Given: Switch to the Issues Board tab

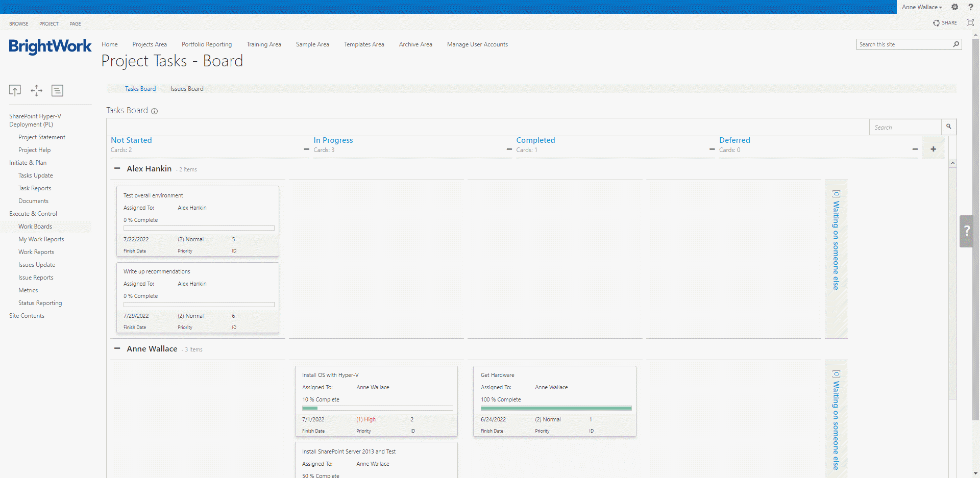Looking at the screenshot, I should click(x=187, y=89).
